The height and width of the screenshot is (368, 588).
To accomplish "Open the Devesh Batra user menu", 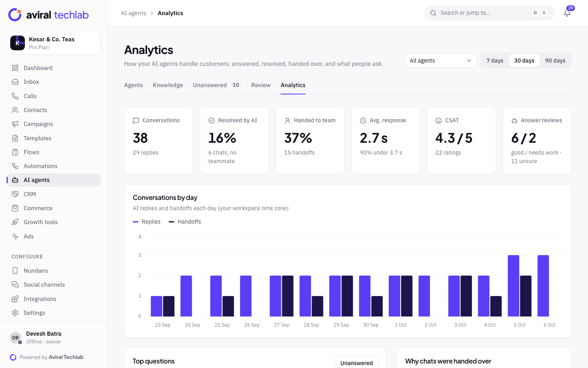I will (x=54, y=338).
